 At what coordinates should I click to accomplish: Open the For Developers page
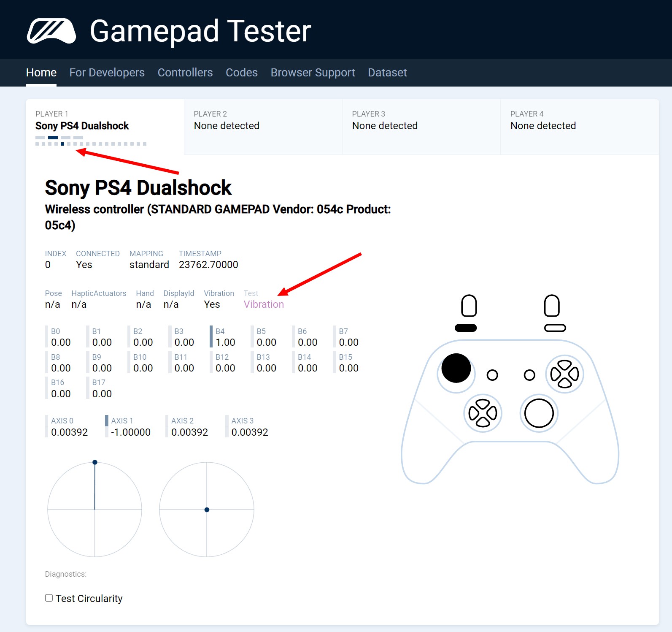click(107, 73)
